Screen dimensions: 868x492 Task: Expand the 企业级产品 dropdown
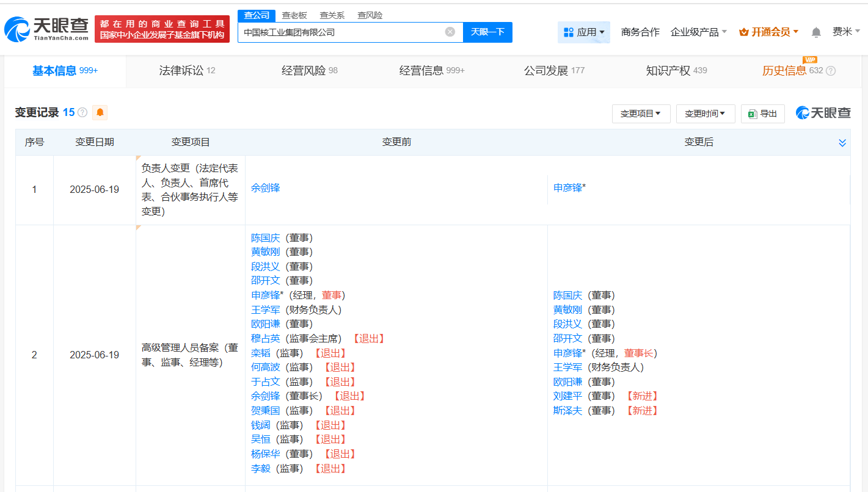pos(699,32)
